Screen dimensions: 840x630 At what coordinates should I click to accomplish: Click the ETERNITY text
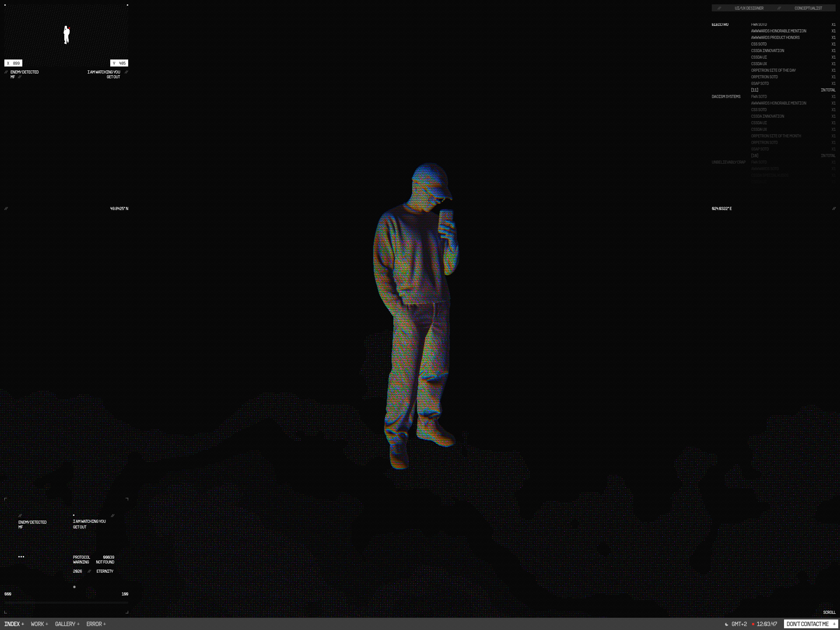(x=105, y=571)
